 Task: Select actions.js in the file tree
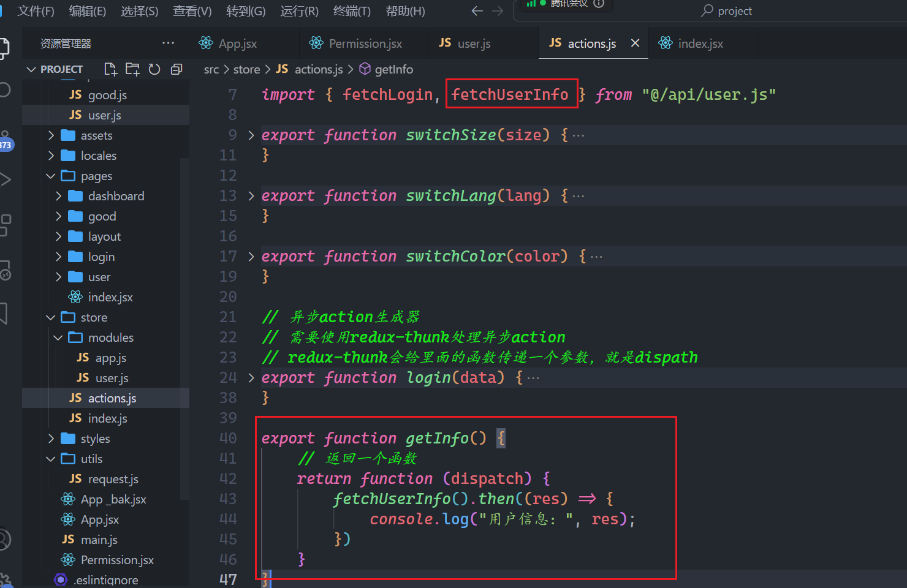pyautogui.click(x=105, y=398)
